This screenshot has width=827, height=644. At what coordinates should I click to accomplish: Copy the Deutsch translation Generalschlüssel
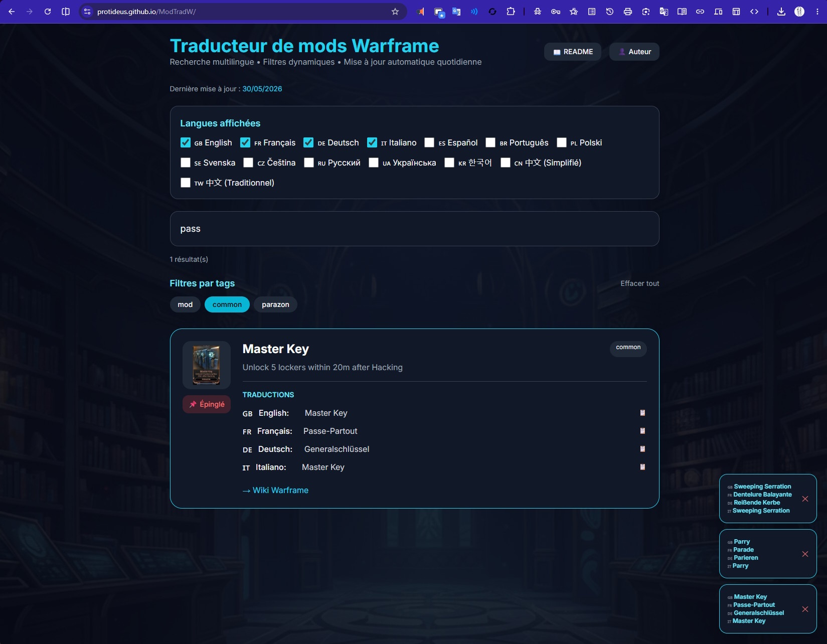[642, 449]
